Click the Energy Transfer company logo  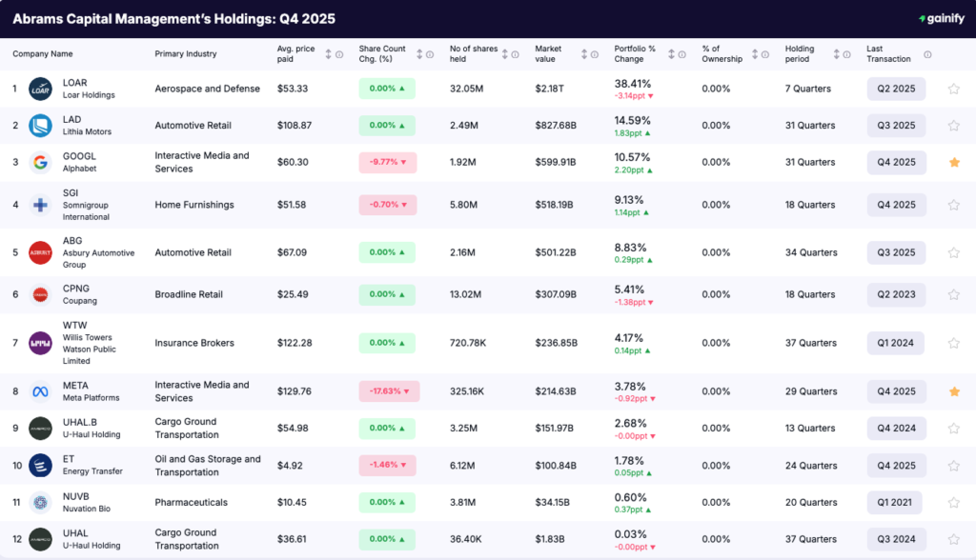(x=39, y=465)
